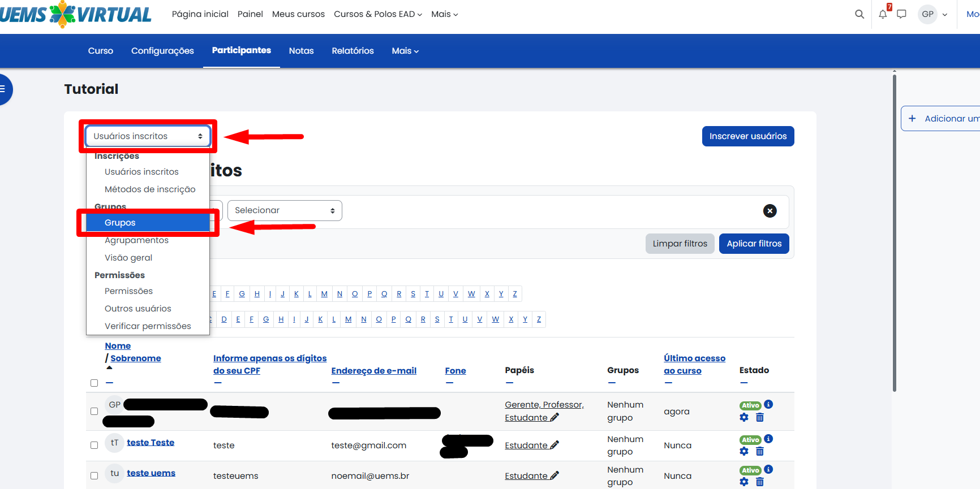This screenshot has height=489, width=980.
Task: Delete enrollment trash icon for teste uems
Action: click(760, 482)
